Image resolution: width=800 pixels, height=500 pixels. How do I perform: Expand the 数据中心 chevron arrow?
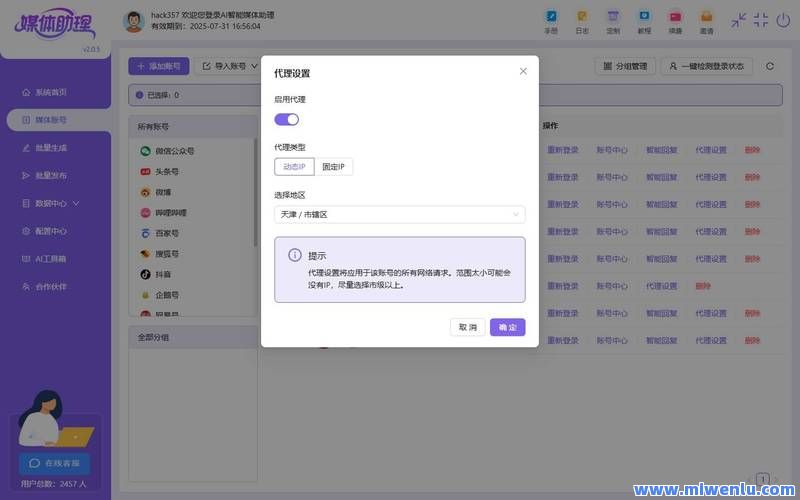tap(76, 203)
